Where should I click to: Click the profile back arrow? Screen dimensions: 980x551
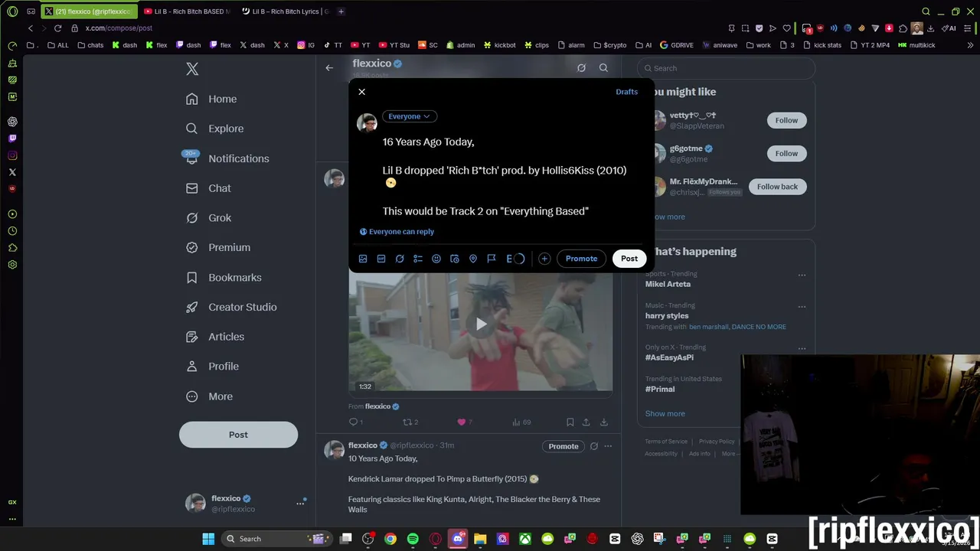329,68
